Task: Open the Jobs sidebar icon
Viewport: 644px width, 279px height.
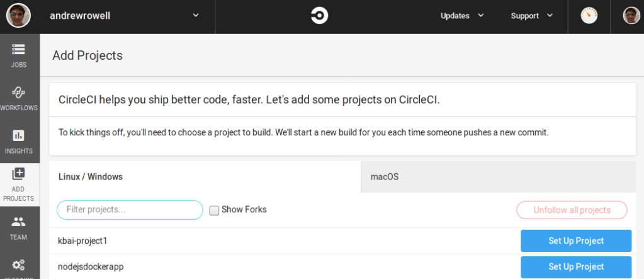Action: tap(19, 49)
